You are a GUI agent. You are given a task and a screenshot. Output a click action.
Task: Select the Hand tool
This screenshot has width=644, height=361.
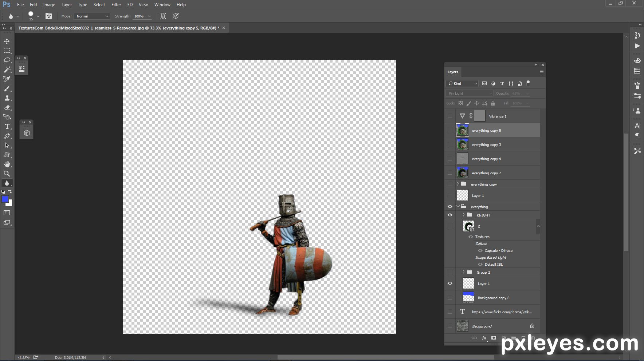[x=7, y=164]
